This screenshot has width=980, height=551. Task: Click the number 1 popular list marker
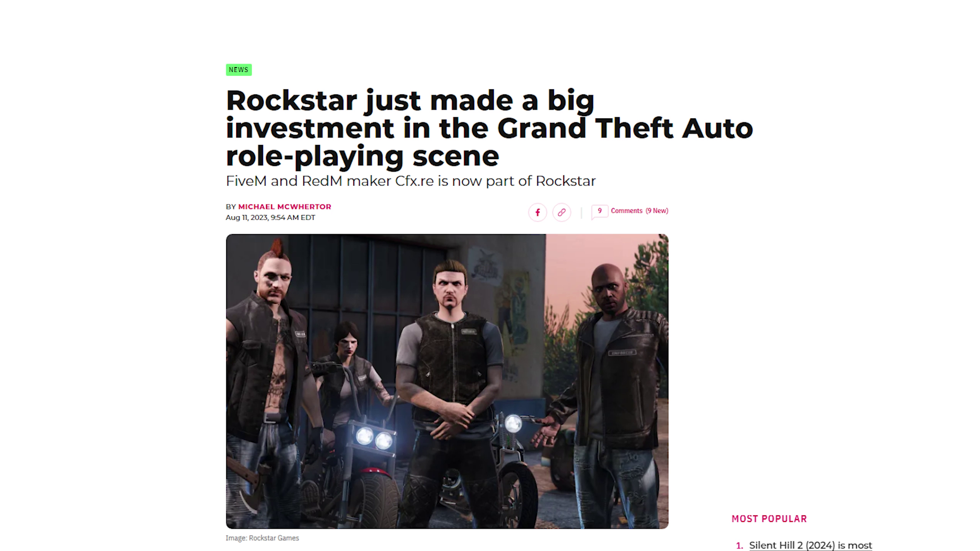click(x=739, y=545)
